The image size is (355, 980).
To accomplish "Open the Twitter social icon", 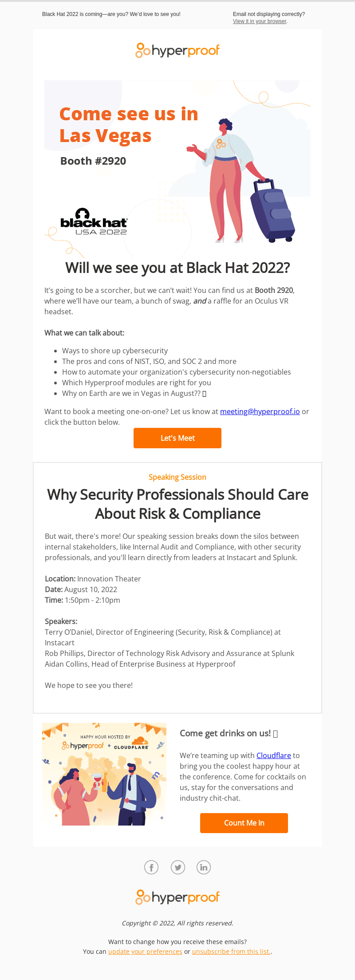I will pos(178,867).
